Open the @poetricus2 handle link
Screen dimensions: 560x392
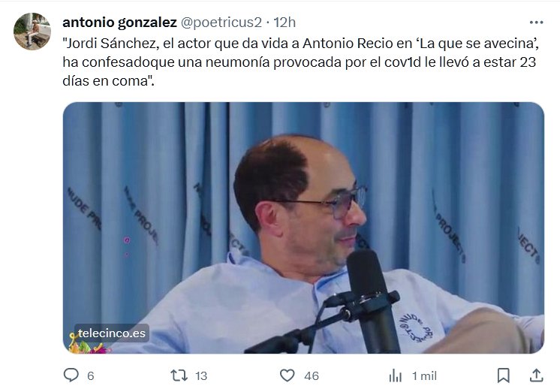coord(221,23)
